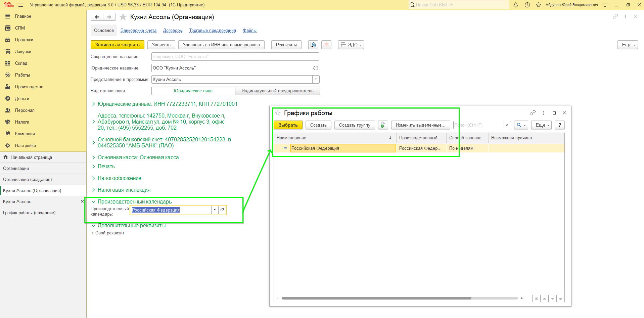
Task: Open three-dot menu in Графики работы dialog
Action: [544, 113]
